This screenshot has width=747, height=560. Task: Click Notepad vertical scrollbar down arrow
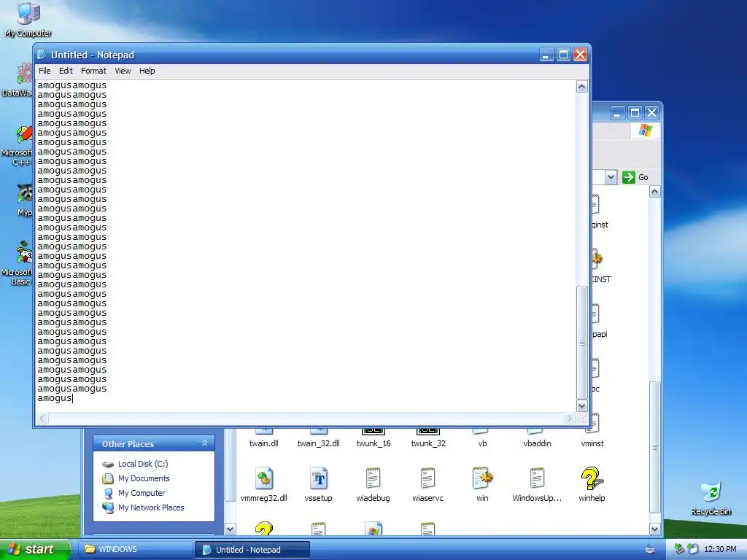point(581,405)
